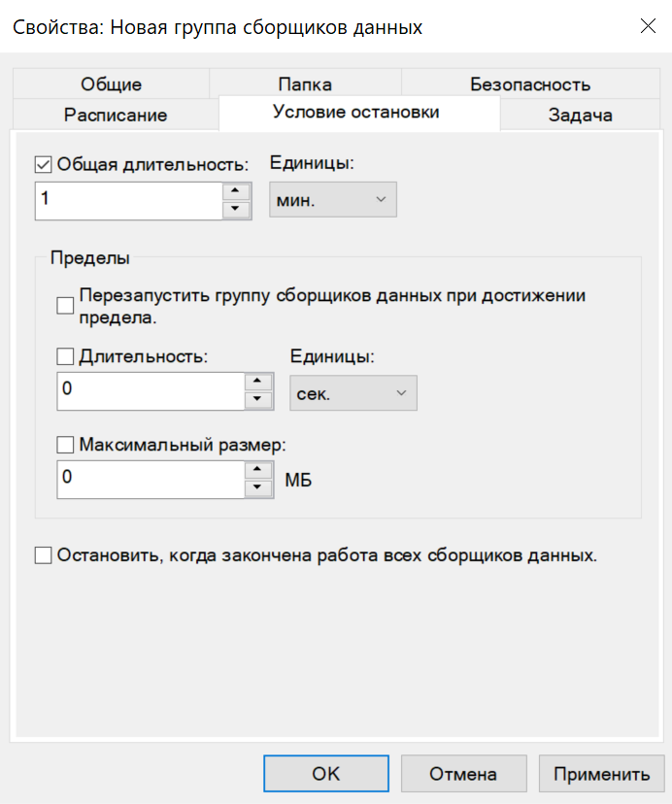The image size is (672, 804).
Task: Open the Безопасность tab
Action: point(529,84)
